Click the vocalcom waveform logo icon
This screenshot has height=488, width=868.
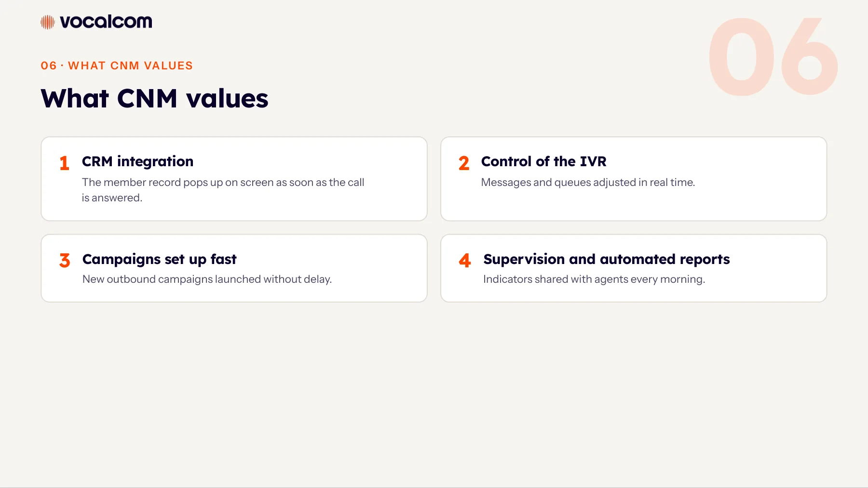[x=48, y=22]
